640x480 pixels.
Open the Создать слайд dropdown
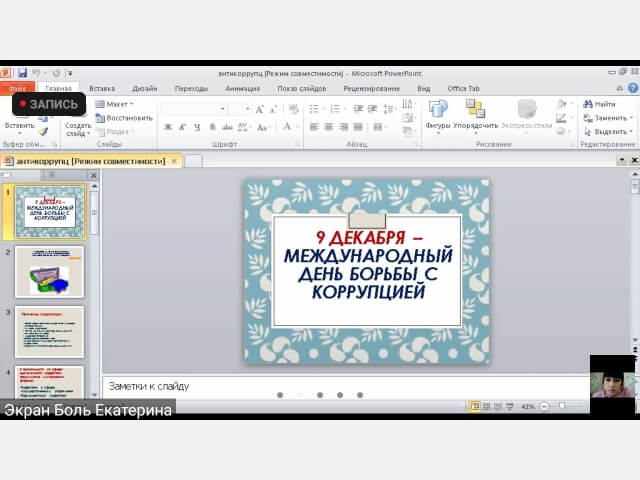pyautogui.click(x=78, y=129)
